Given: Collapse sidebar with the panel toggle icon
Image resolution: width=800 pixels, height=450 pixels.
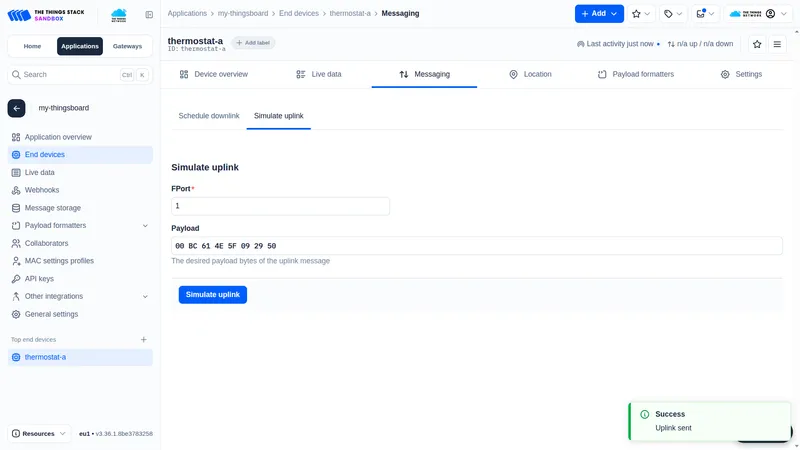Looking at the screenshot, I should point(149,15).
